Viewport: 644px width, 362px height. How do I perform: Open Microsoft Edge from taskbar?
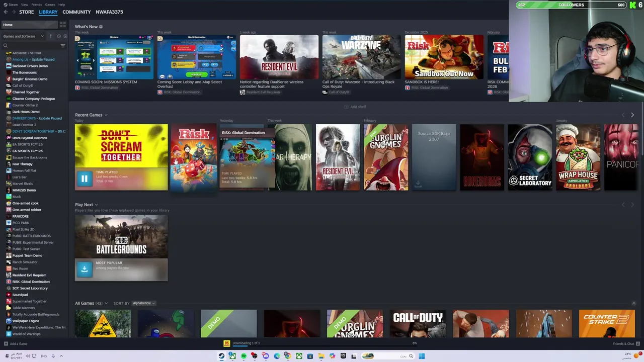pyautogui.click(x=277, y=356)
